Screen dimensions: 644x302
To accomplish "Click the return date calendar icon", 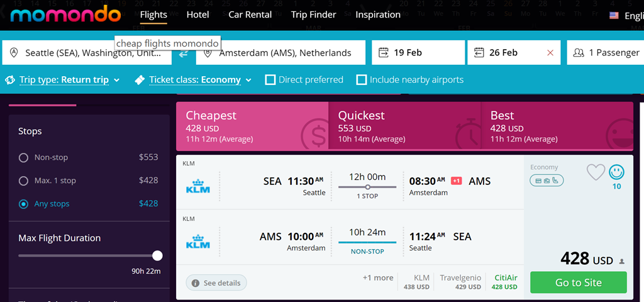I will pos(479,53).
